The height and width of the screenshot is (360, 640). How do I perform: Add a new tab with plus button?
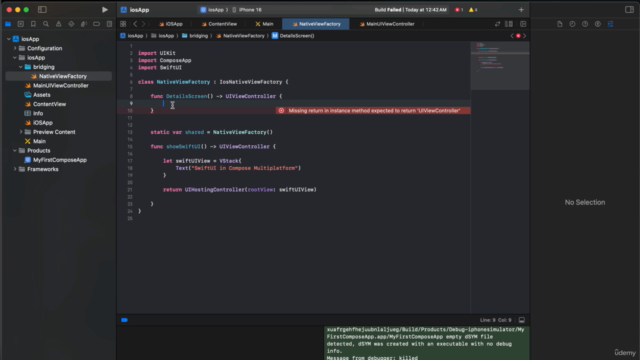coord(521,10)
